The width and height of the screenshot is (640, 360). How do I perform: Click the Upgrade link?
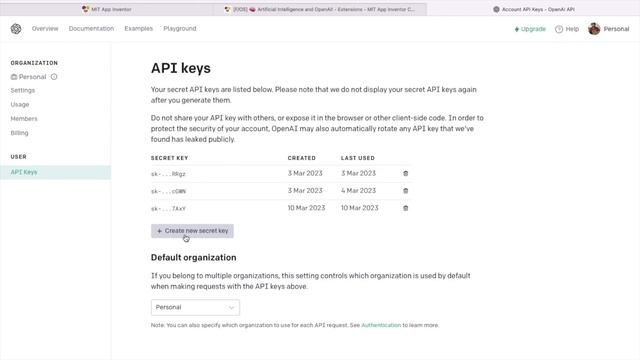coord(533,29)
